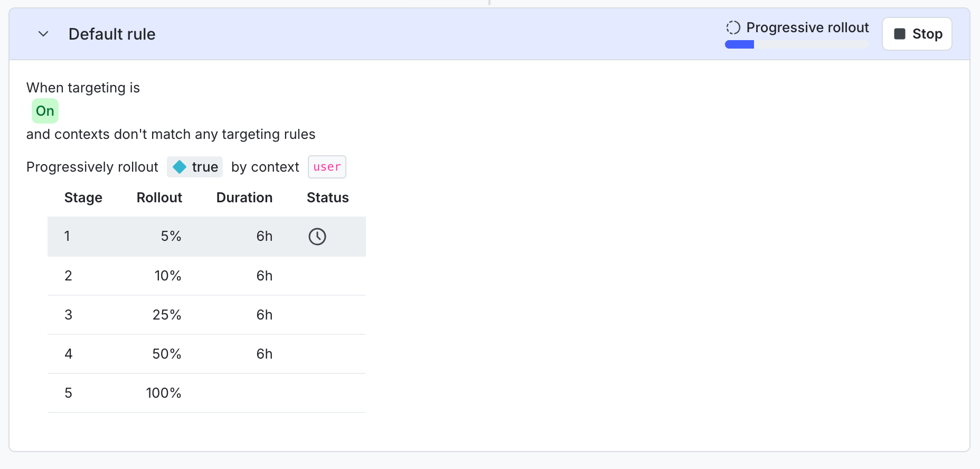
Task: Select stage 3 row with 25% rollout
Action: click(206, 315)
